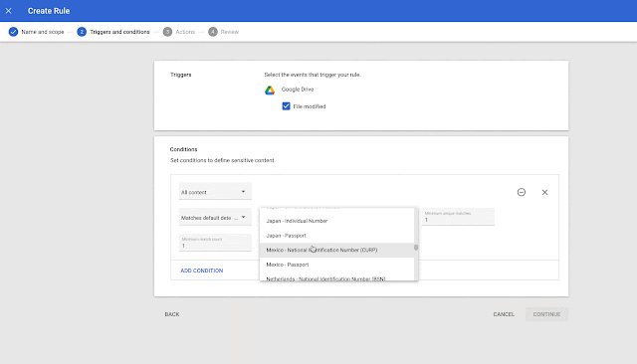Screen dimensions: 637x364
Task: Click the Minimum unique matches field
Action: [458, 217]
